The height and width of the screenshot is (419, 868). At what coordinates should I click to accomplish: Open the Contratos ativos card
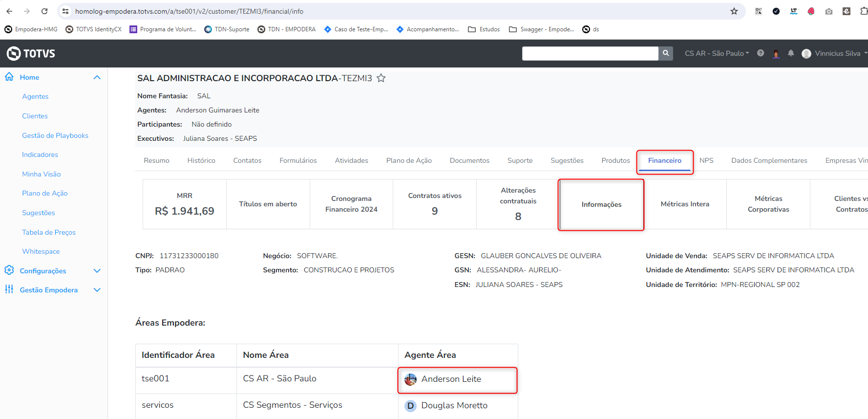tap(435, 204)
